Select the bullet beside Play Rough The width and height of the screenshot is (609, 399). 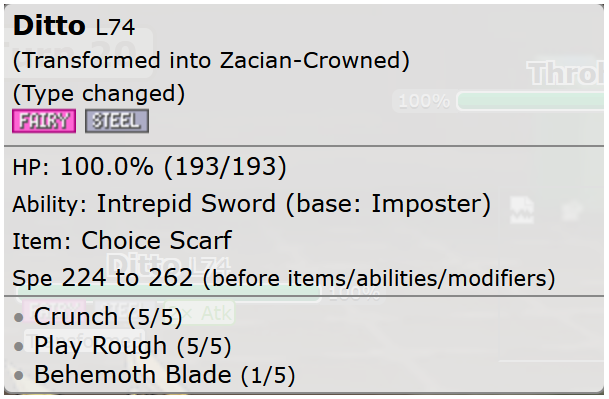pyautogui.click(x=18, y=346)
